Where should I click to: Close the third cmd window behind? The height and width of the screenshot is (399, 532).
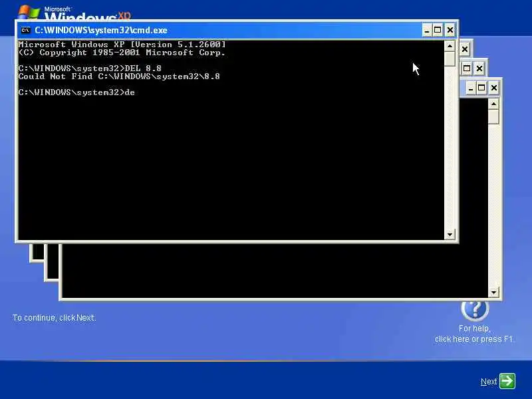tap(479, 69)
